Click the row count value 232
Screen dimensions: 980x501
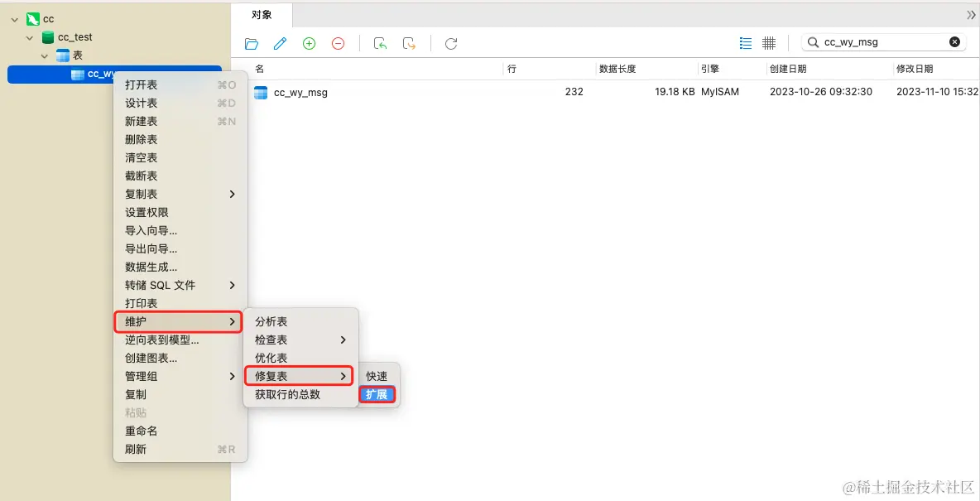tap(574, 92)
